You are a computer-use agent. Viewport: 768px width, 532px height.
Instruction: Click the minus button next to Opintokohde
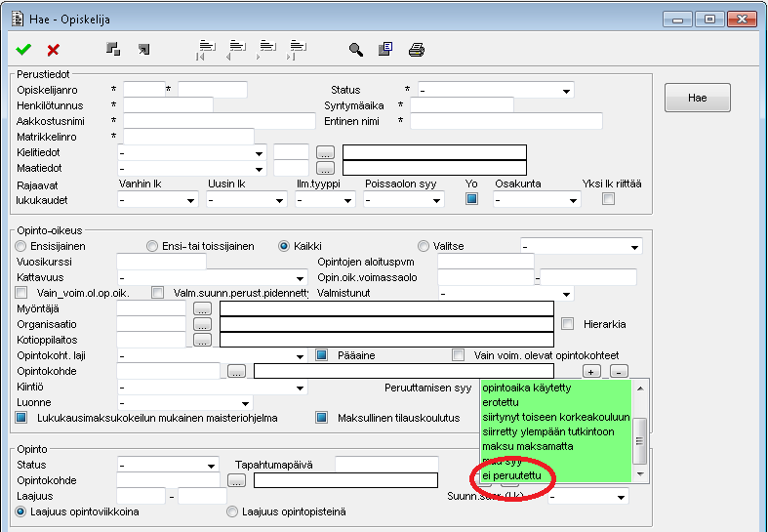tap(619, 372)
